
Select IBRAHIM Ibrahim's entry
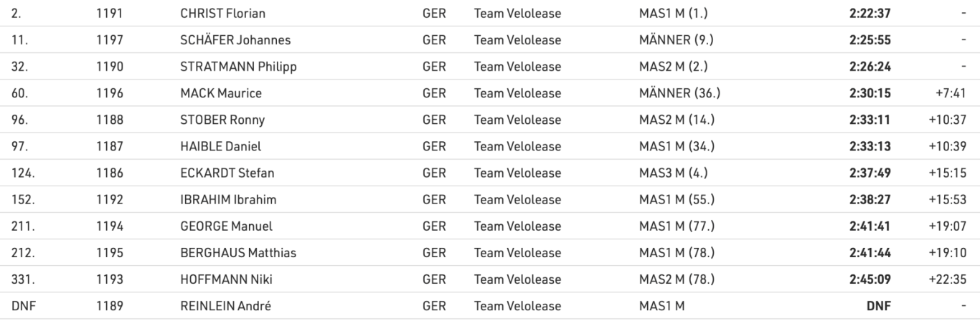coord(228,200)
